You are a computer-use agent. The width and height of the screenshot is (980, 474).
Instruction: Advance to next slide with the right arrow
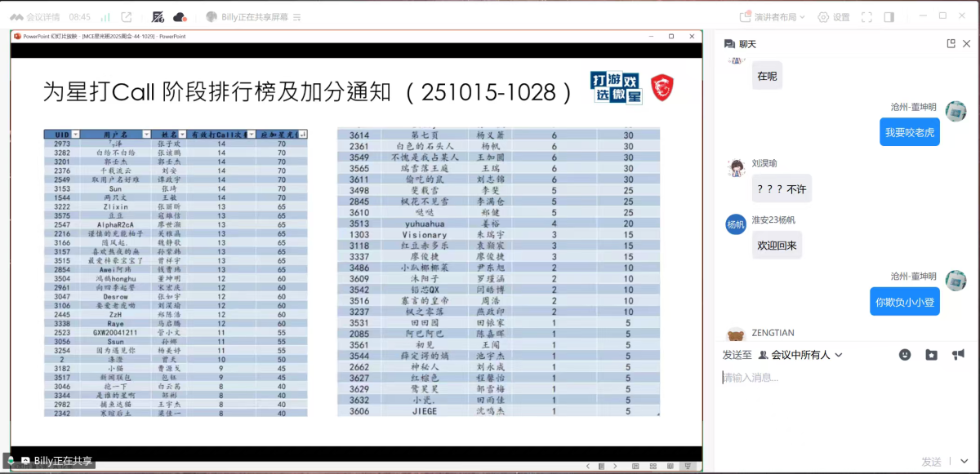point(616,465)
